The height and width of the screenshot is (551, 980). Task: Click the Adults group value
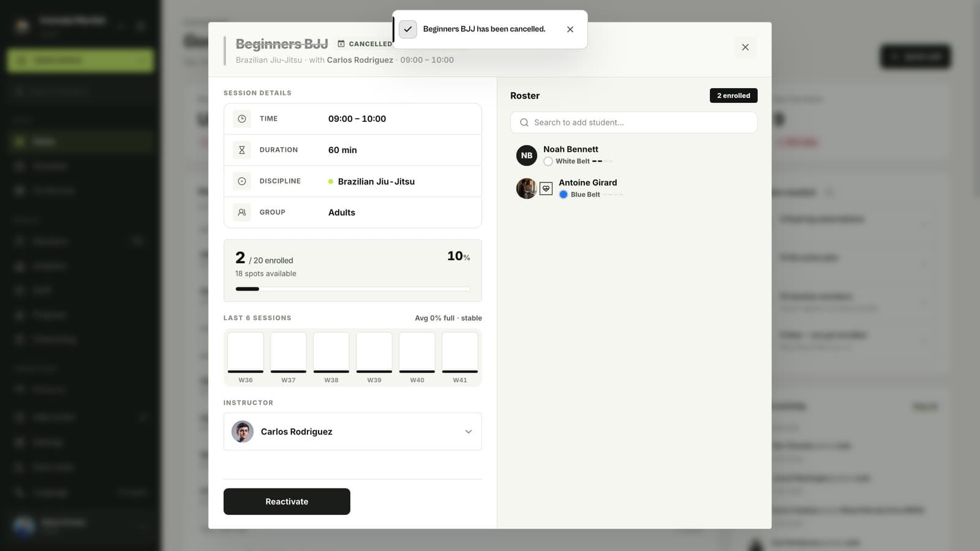pos(342,212)
